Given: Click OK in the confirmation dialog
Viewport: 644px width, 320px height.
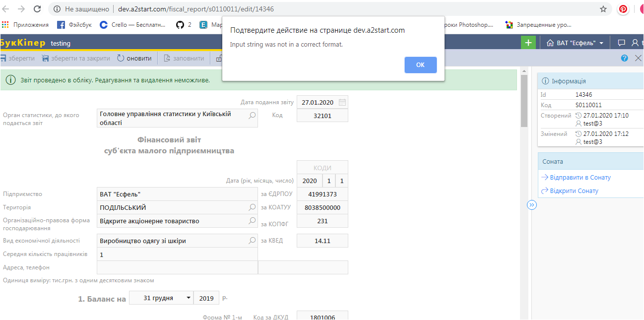Looking at the screenshot, I should tap(420, 65).
